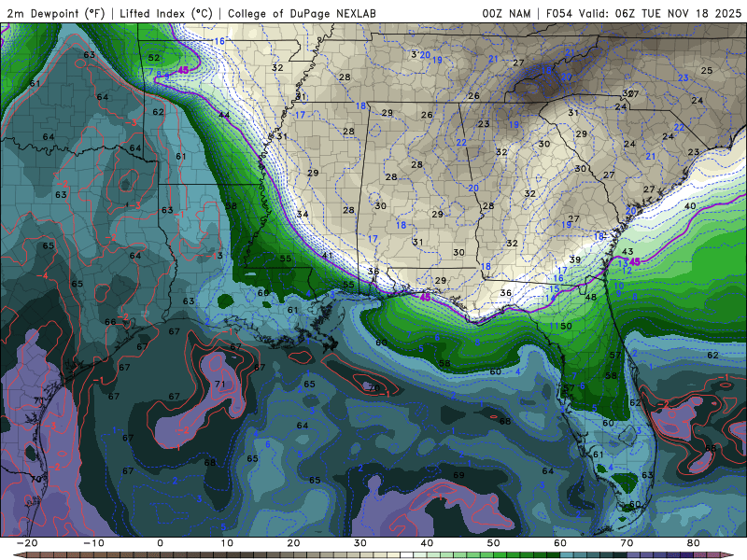Viewport: 747px width, 560px height.
Task: Click the '00Z NAM' model run label
Action: (506, 14)
